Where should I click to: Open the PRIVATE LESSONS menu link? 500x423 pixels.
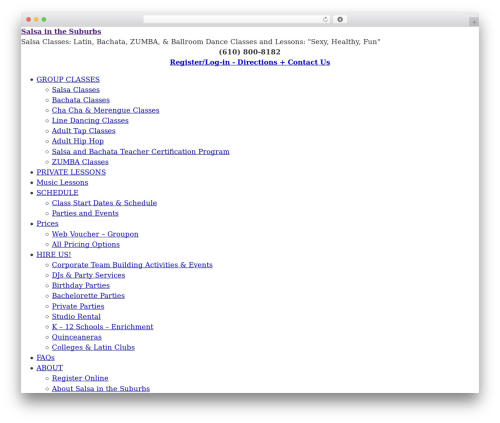tap(71, 172)
